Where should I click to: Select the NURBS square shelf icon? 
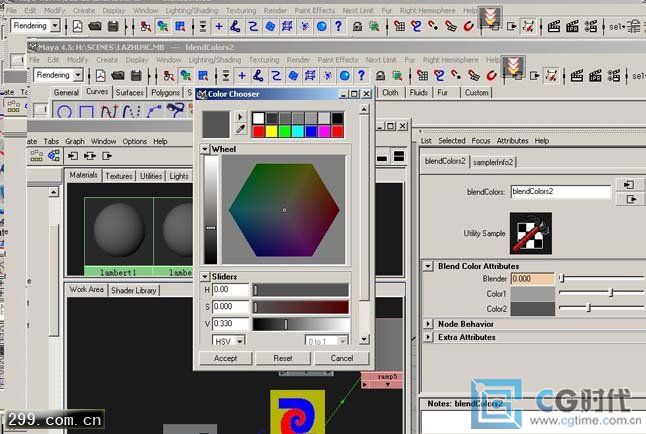coord(86,112)
